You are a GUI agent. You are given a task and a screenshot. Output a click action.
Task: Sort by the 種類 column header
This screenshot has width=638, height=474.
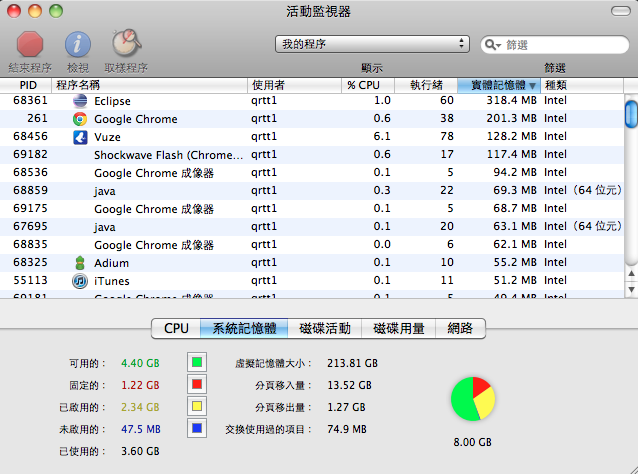(582, 85)
